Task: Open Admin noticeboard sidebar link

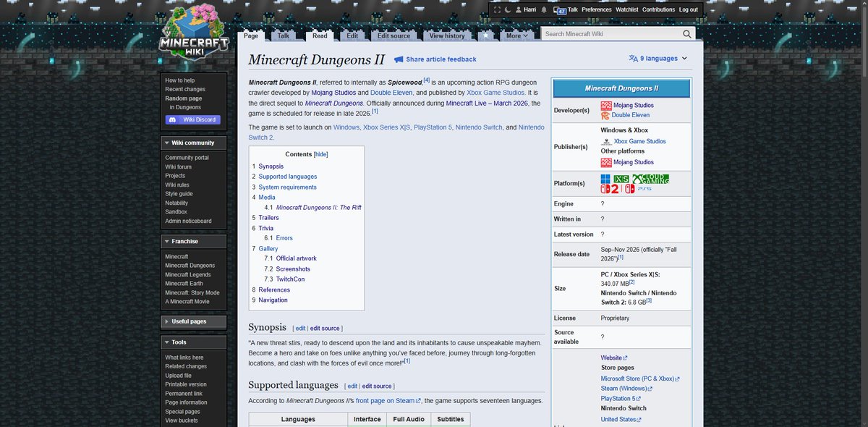Action: pyautogui.click(x=188, y=221)
